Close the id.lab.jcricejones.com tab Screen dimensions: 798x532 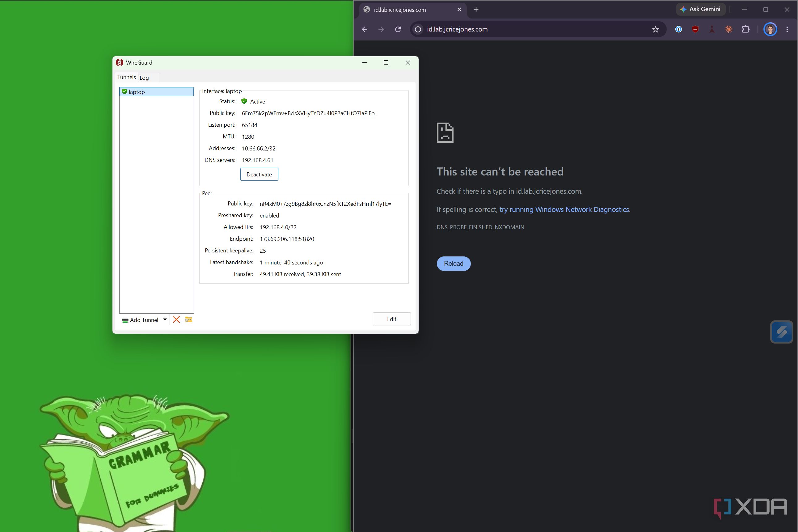click(459, 10)
